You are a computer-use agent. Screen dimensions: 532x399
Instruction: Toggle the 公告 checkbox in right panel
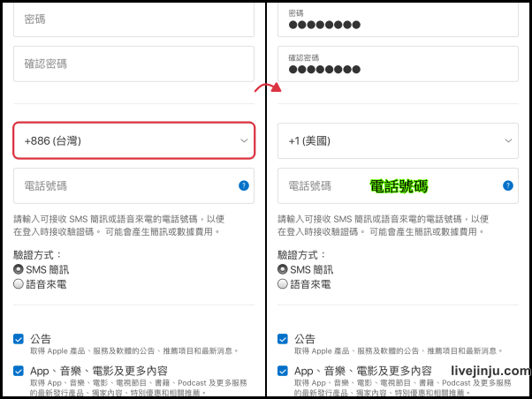[x=282, y=339]
